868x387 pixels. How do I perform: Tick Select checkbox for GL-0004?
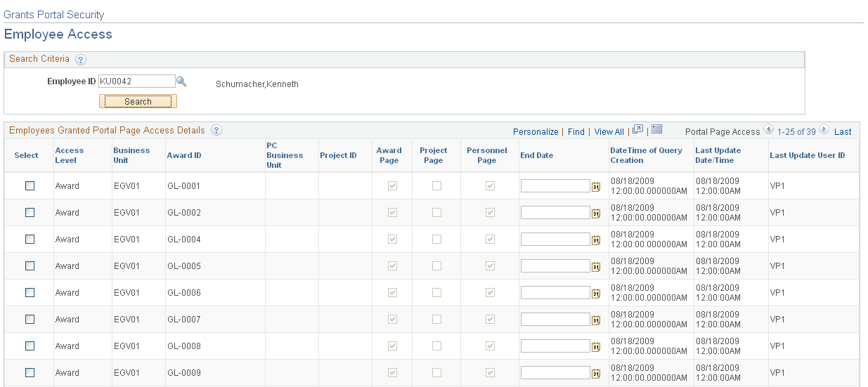coord(30,239)
